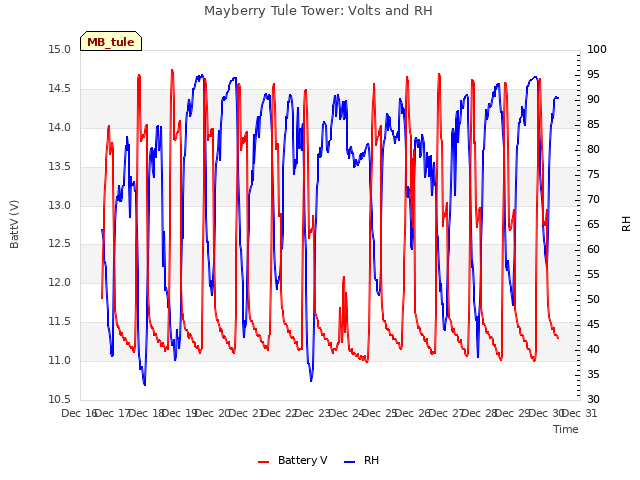Click the blue RH legend swatch
The width and height of the screenshot is (640, 480).
(350, 462)
